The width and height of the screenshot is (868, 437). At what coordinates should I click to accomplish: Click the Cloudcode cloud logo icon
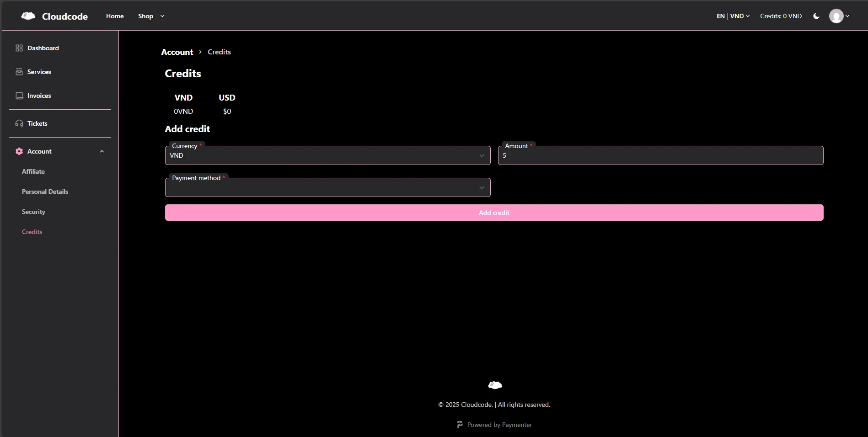click(28, 16)
